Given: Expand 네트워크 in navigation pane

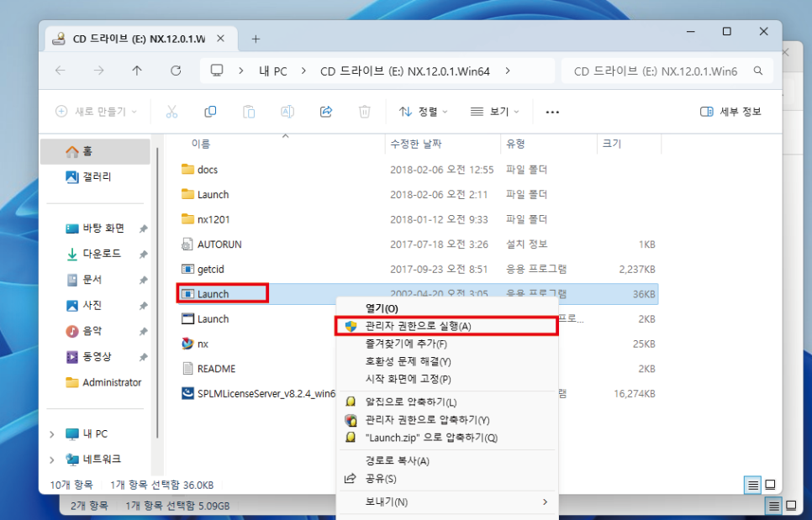Looking at the screenshot, I should pyautogui.click(x=51, y=460).
